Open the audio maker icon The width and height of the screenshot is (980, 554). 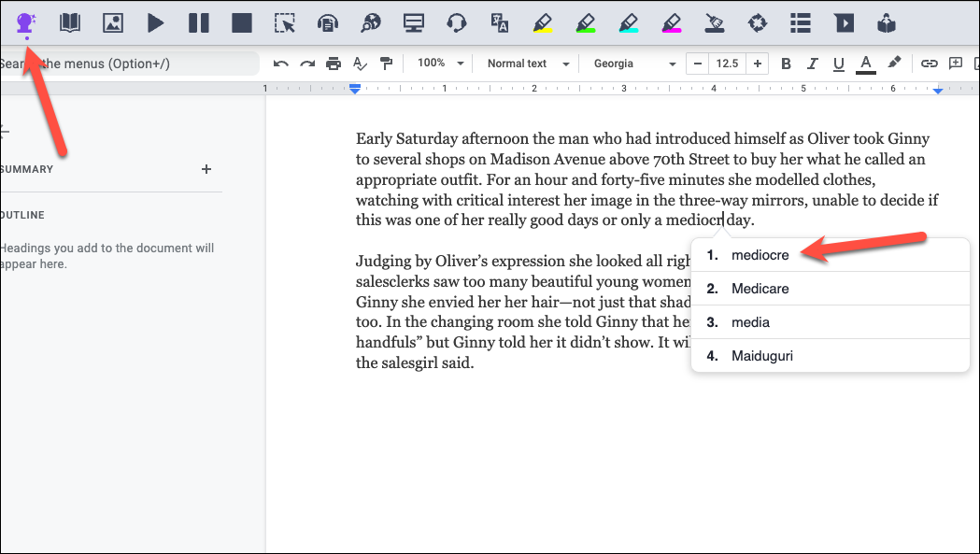pyautogui.click(x=456, y=22)
